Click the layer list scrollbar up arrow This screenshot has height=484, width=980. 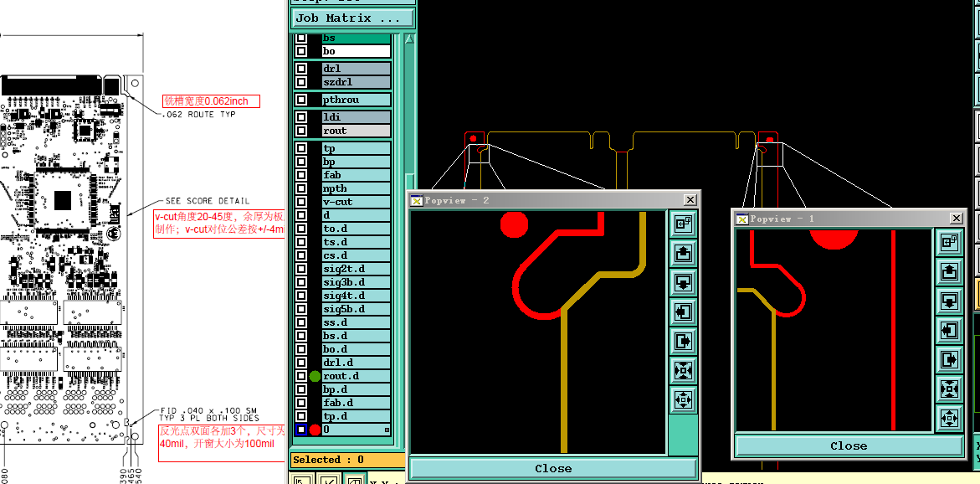click(409, 39)
